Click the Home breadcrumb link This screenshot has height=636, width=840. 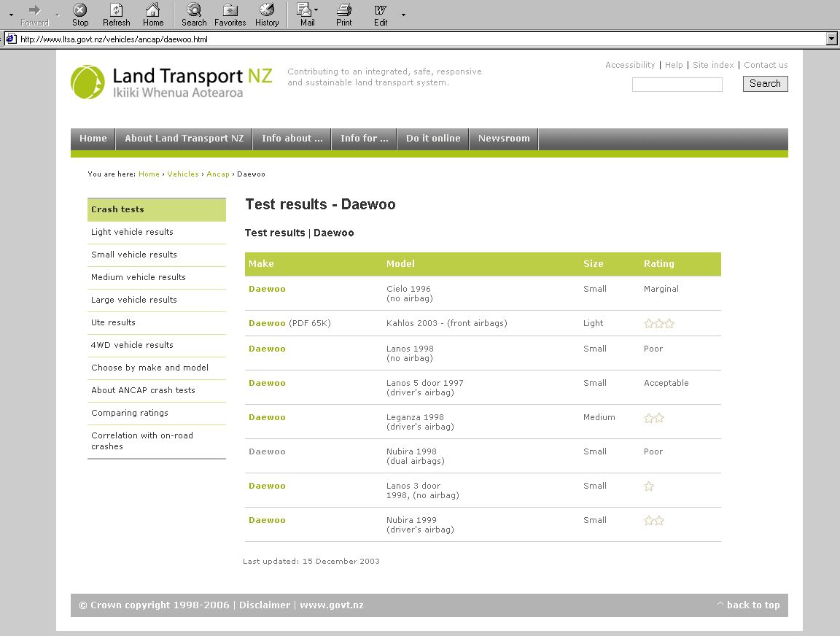(149, 174)
